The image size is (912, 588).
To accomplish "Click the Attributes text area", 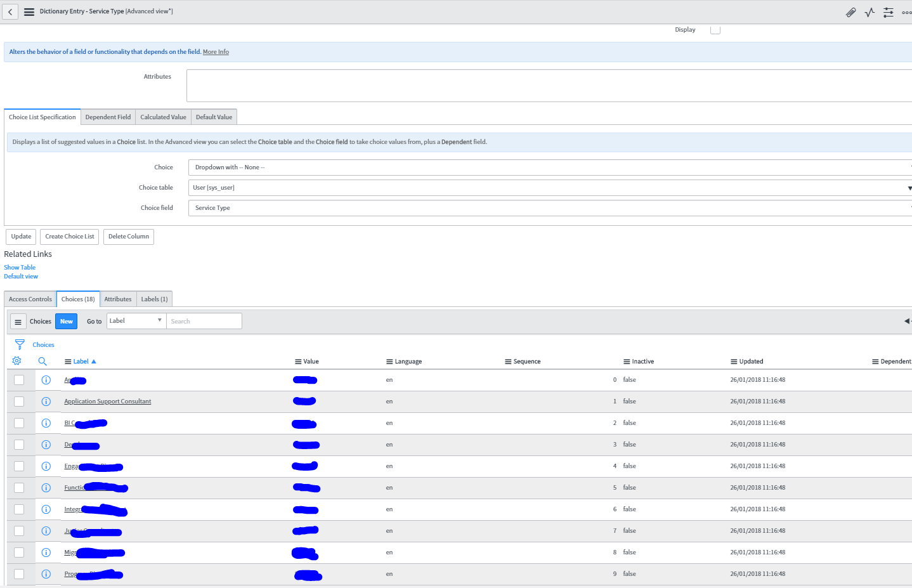I will (x=549, y=86).
